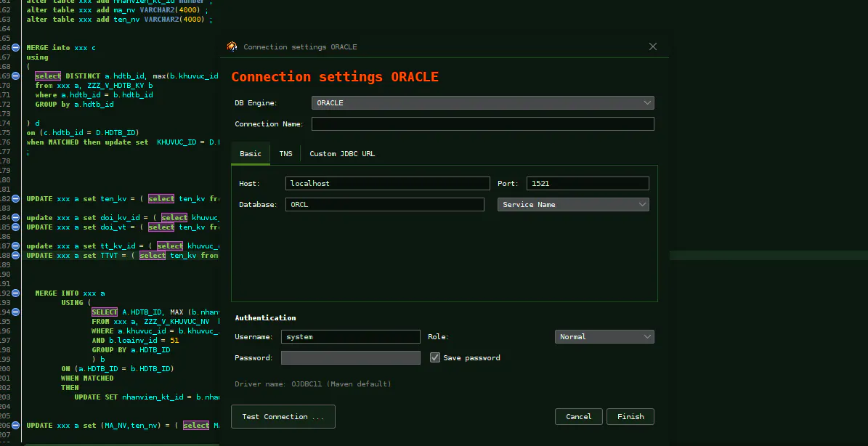Collapse the fold at 'select DISTINCT a.hdtb_id' line

click(x=15, y=76)
